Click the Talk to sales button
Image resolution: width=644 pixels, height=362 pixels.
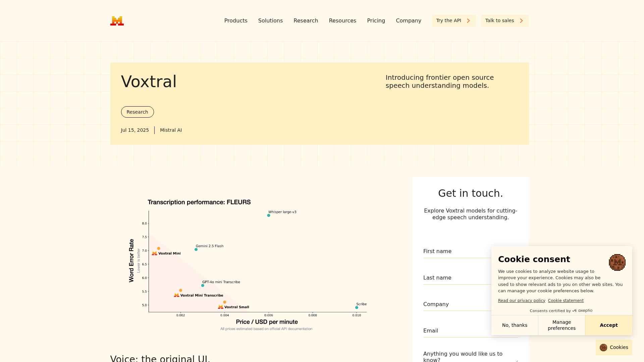pos(505,21)
